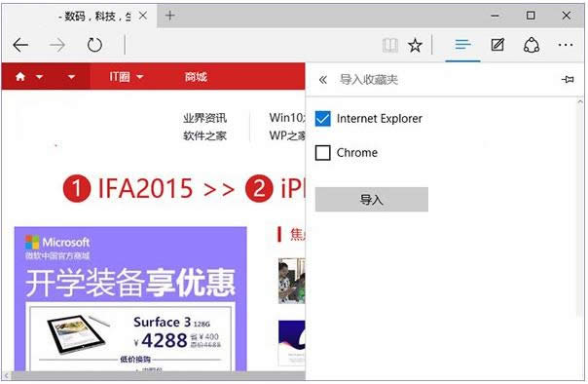Open the Hub panel icon

coord(462,46)
